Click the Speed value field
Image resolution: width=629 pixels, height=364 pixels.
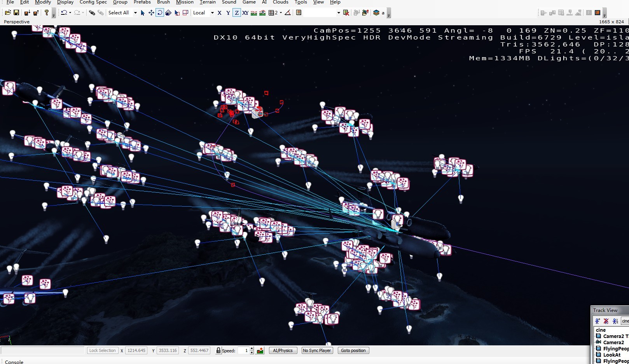243,350
